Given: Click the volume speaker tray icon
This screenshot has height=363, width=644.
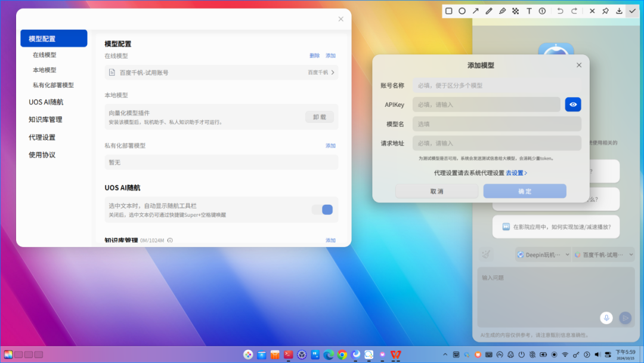Looking at the screenshot, I should coord(597,355).
